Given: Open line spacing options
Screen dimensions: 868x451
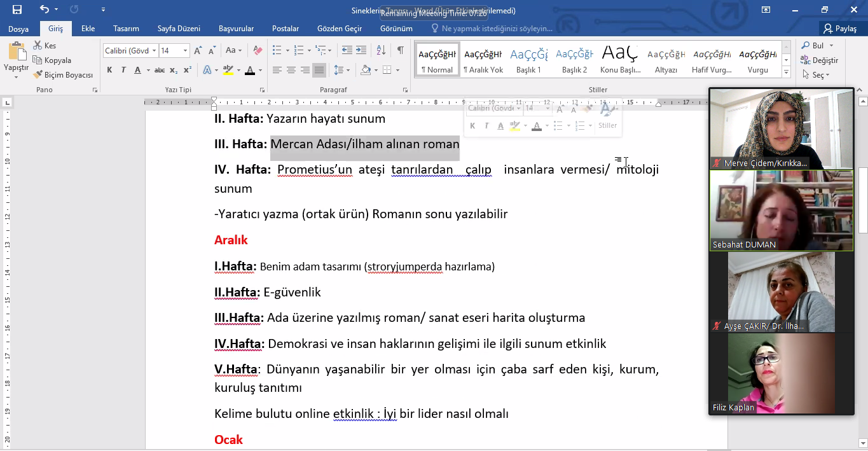Looking at the screenshot, I should [341, 70].
